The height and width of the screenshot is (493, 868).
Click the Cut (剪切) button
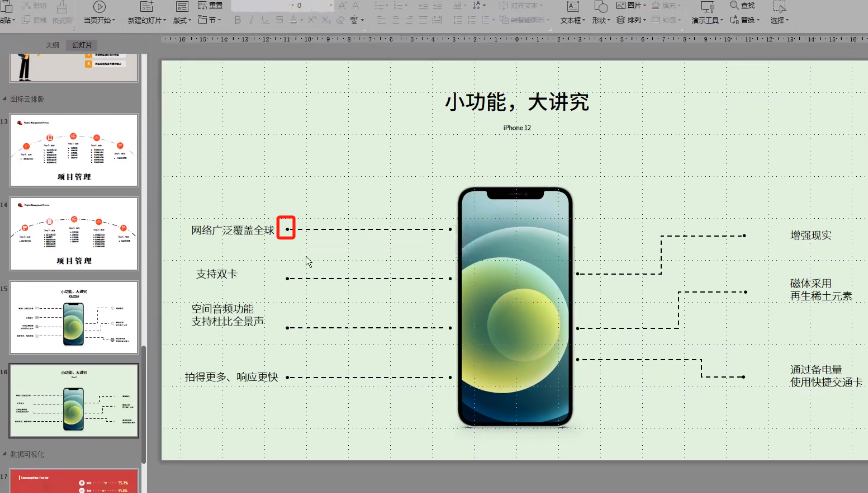pyautogui.click(x=36, y=6)
